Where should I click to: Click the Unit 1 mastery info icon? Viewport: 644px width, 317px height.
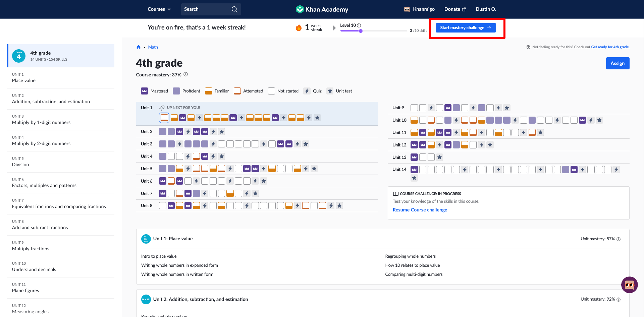coord(619,239)
